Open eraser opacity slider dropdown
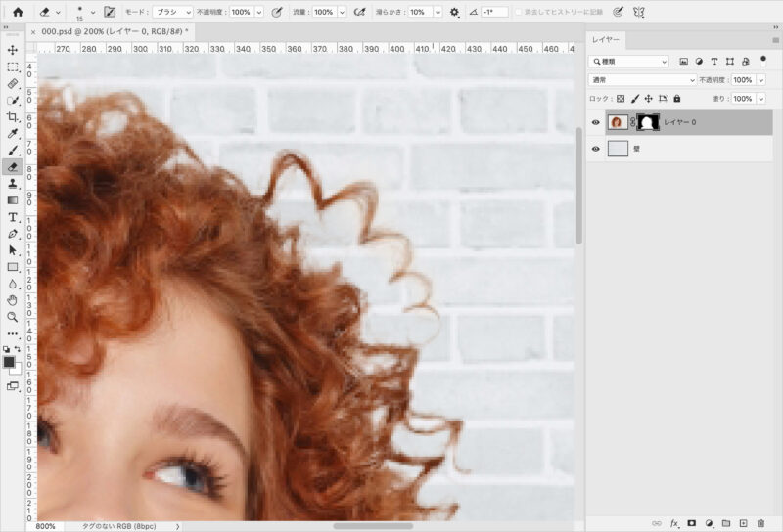The image size is (783, 532). click(x=259, y=12)
